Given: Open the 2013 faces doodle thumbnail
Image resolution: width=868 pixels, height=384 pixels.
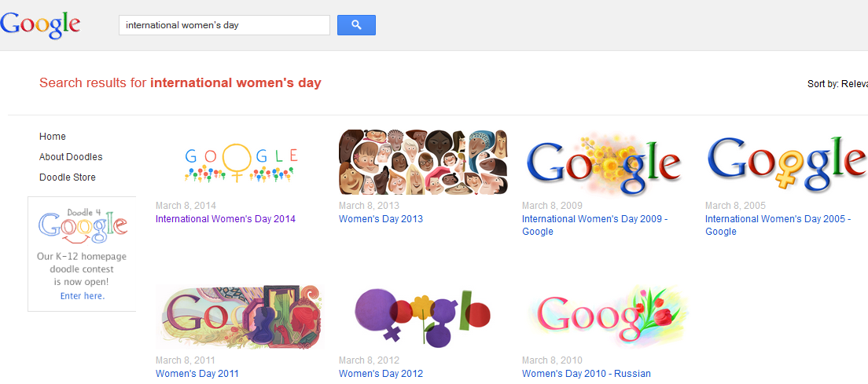Looking at the screenshot, I should [x=422, y=163].
